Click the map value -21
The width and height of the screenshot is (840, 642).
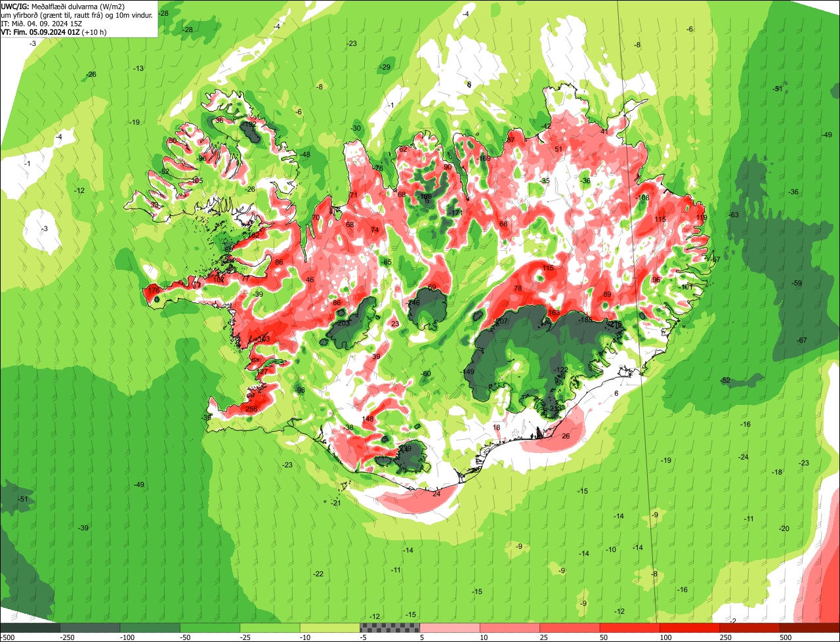[x=336, y=503]
